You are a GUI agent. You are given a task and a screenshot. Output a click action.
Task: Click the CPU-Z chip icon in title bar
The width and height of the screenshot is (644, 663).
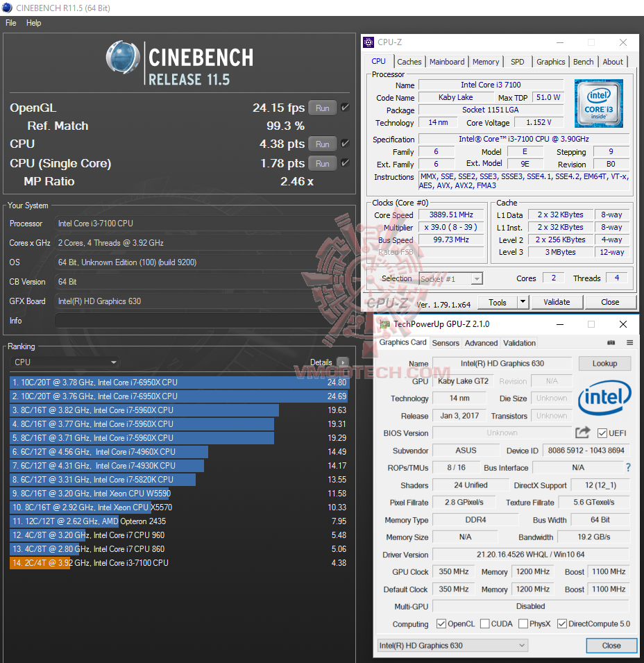[x=369, y=42]
